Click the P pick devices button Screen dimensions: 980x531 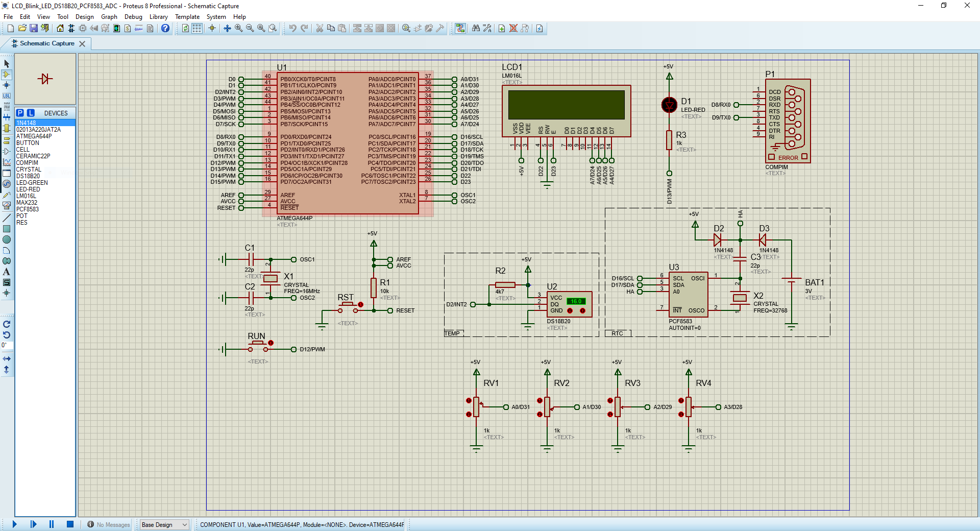tap(20, 113)
